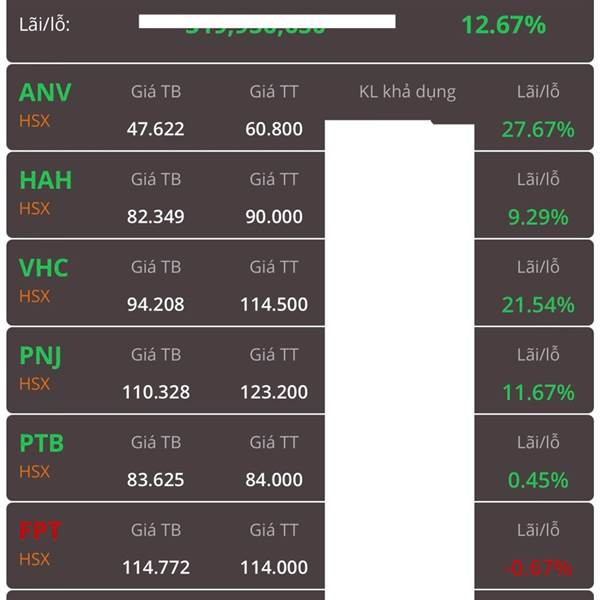The image size is (600, 600).
Task: Click ANV profit value 27.67%
Action: 538,129
